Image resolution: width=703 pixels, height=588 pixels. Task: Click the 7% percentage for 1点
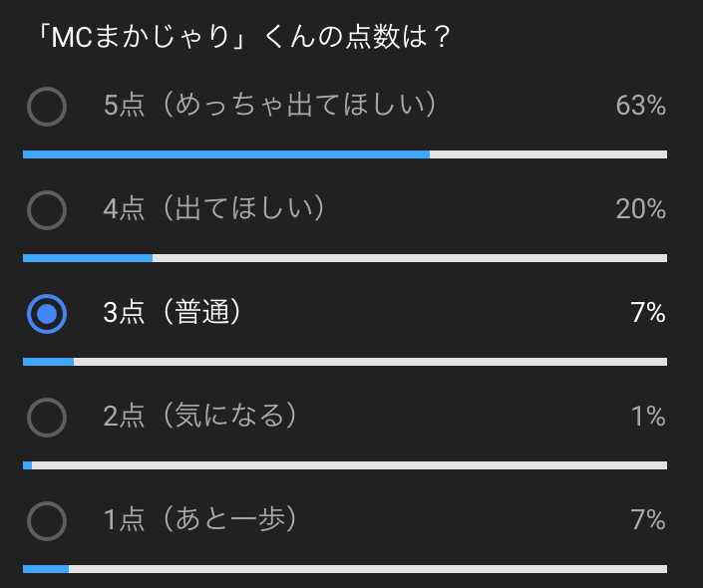pos(648,519)
